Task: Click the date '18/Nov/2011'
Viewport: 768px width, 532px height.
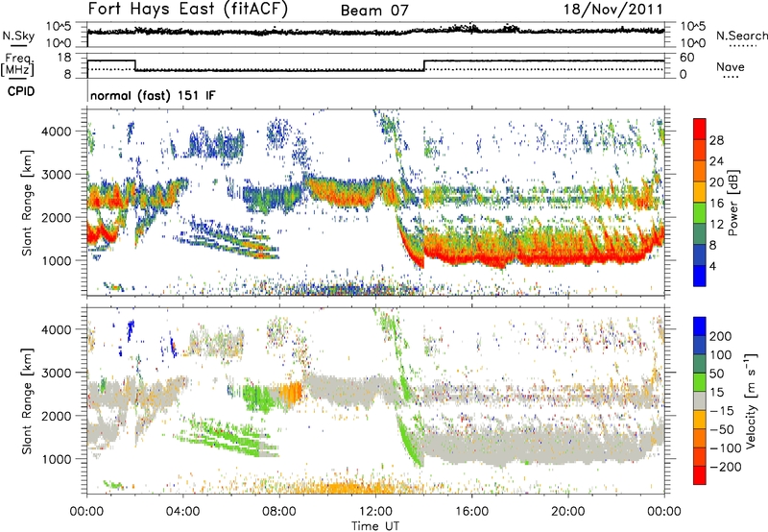Action: [x=613, y=9]
